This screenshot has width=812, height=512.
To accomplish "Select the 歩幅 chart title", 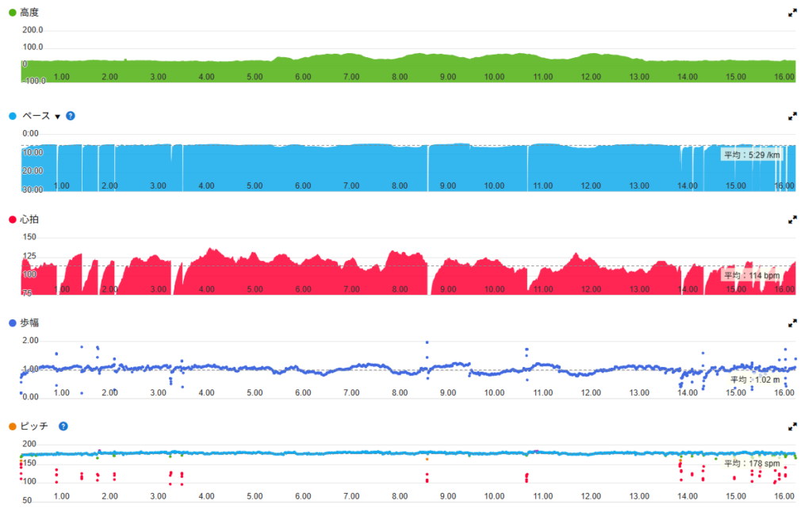I will click(x=30, y=323).
